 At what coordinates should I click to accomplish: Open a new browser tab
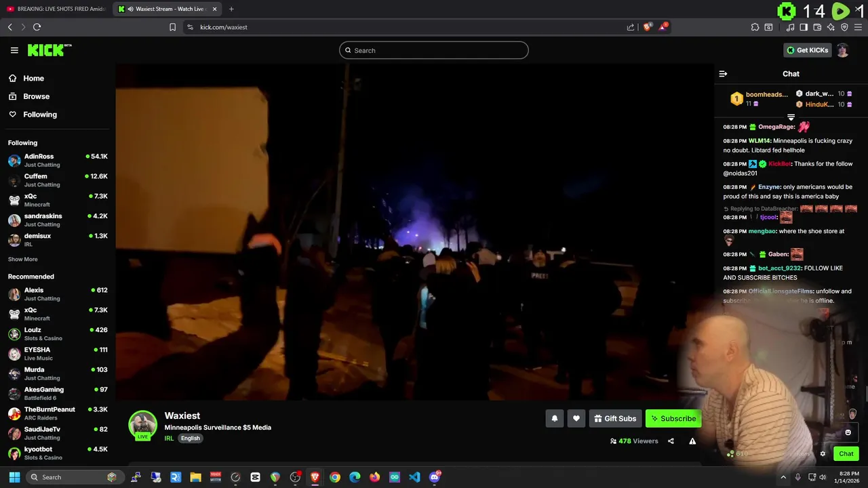tap(231, 9)
